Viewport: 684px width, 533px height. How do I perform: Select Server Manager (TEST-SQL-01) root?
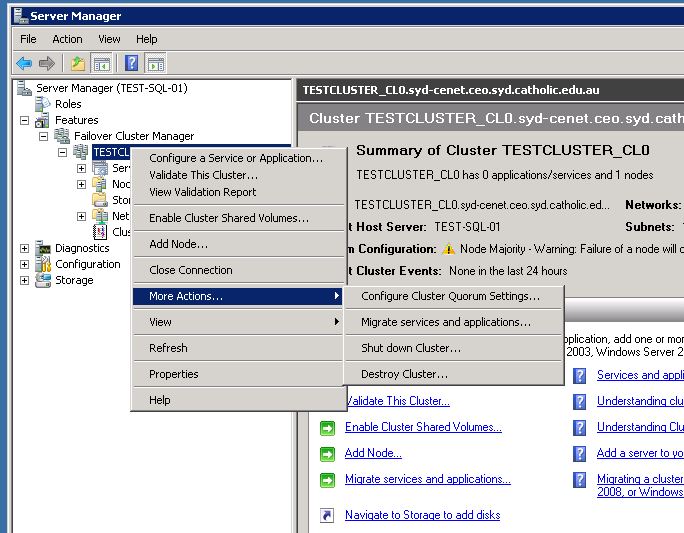tap(112, 88)
